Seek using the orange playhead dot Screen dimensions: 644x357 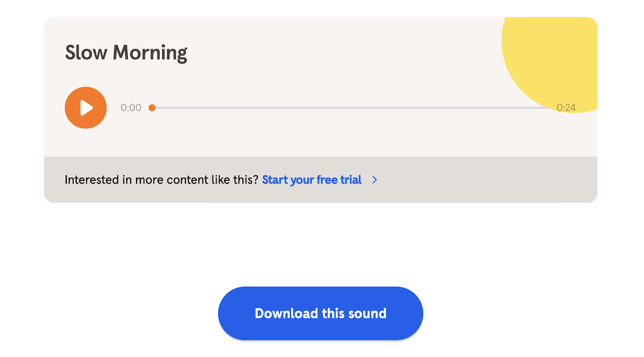click(x=152, y=107)
